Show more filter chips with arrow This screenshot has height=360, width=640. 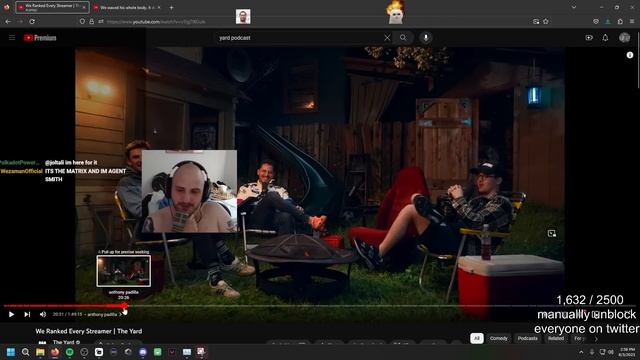pos(596,339)
